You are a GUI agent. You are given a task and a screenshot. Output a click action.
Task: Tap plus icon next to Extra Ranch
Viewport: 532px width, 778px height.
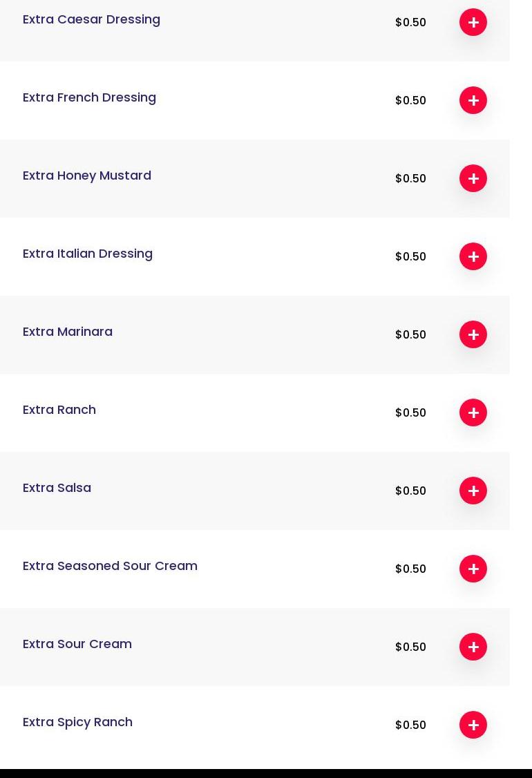click(473, 412)
